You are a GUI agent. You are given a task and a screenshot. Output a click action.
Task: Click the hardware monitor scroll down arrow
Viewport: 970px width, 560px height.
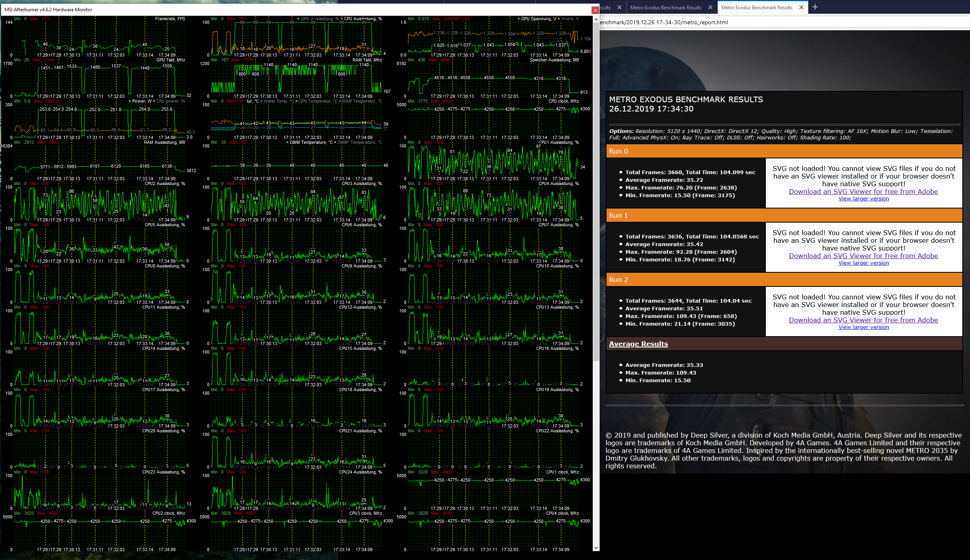[x=596, y=548]
